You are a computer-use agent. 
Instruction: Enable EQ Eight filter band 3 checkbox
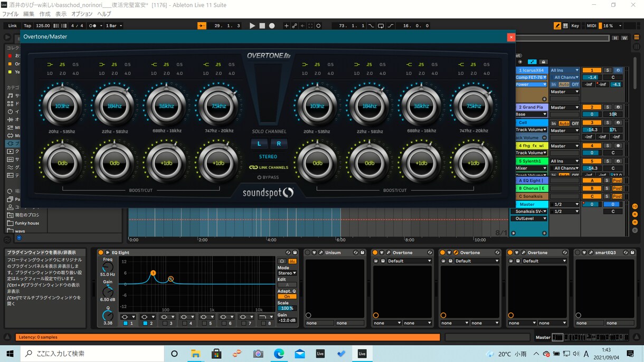[165, 323]
